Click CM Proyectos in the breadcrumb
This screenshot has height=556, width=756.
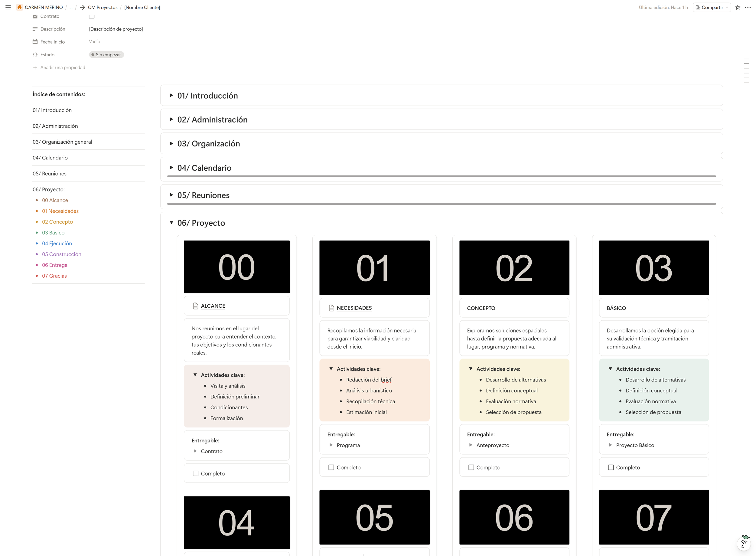point(102,7)
